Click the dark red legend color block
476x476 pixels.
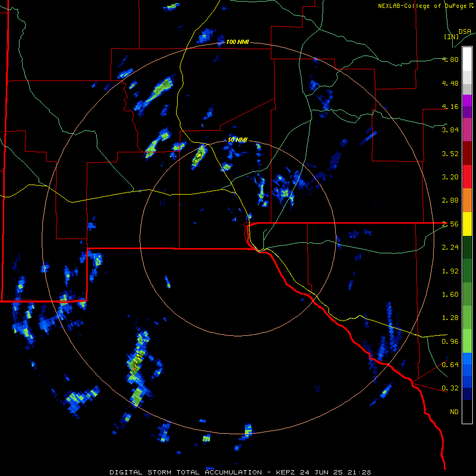point(467,153)
